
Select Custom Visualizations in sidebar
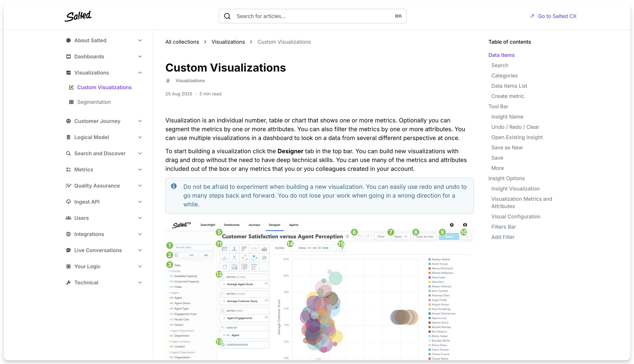coord(104,87)
